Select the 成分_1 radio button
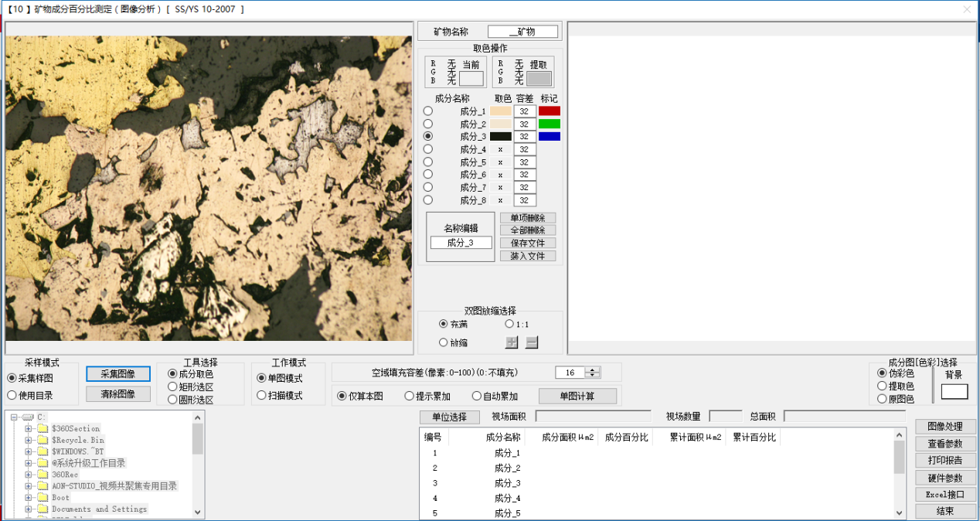The image size is (980, 521). (428, 111)
